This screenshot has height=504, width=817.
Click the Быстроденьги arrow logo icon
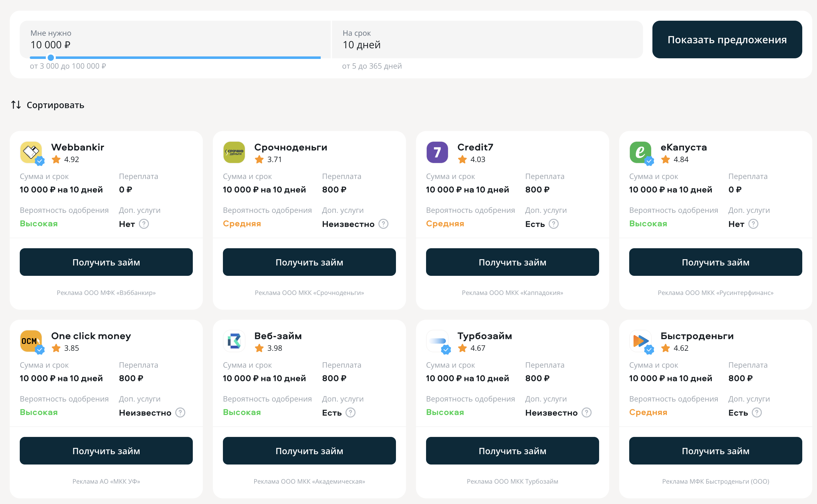point(640,341)
